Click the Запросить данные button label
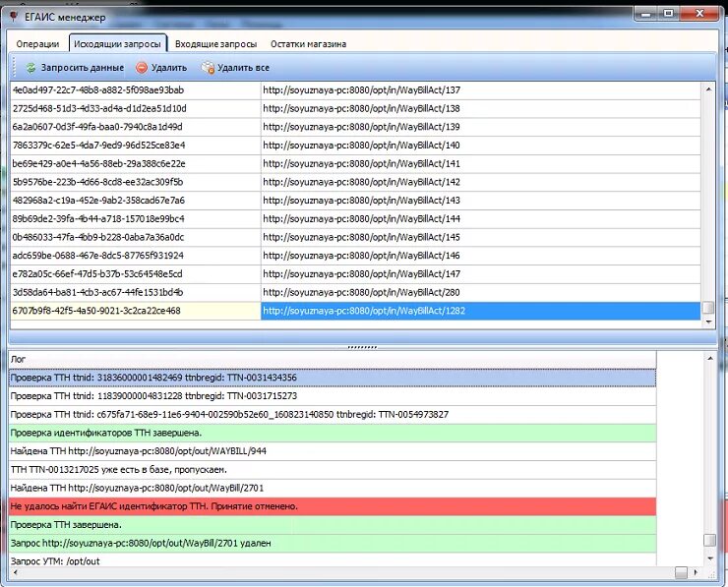Image resolution: width=728 pixels, height=587 pixels. tap(83, 68)
